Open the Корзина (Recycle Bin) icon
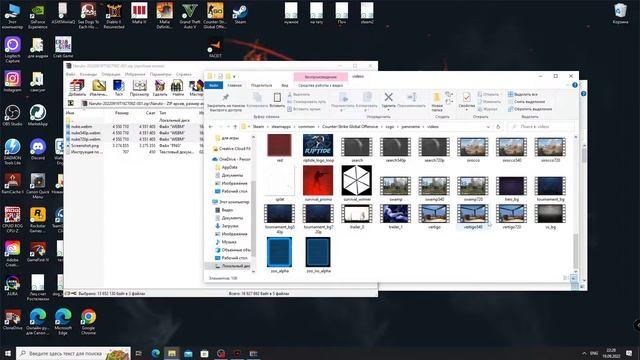Screen dimensions: 640x360 [620, 14]
